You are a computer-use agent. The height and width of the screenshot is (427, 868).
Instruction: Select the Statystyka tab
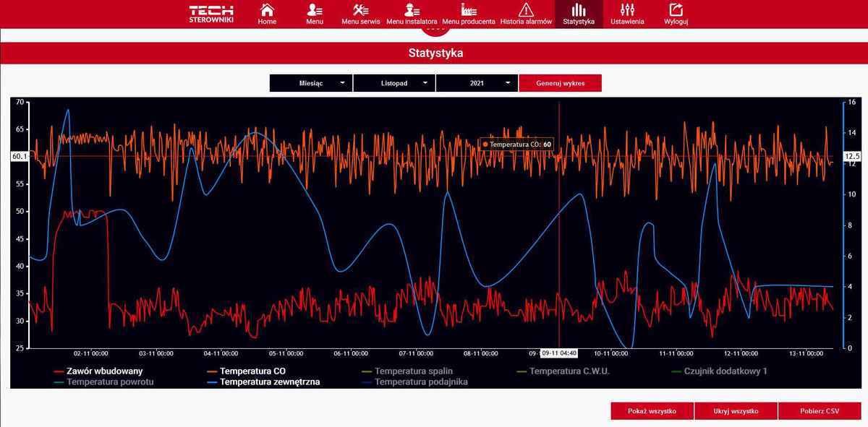tap(579, 14)
